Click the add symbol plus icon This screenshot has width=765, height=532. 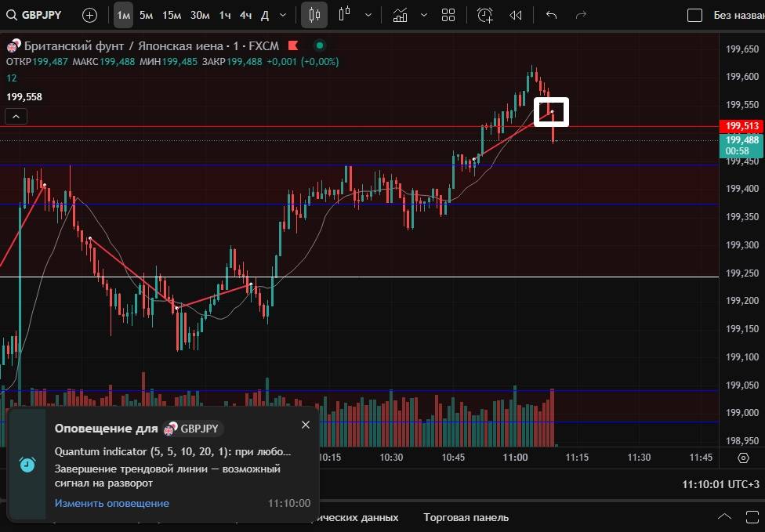point(90,15)
